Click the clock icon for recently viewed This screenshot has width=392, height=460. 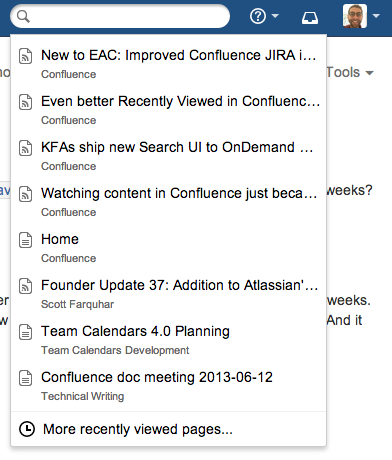point(27,429)
